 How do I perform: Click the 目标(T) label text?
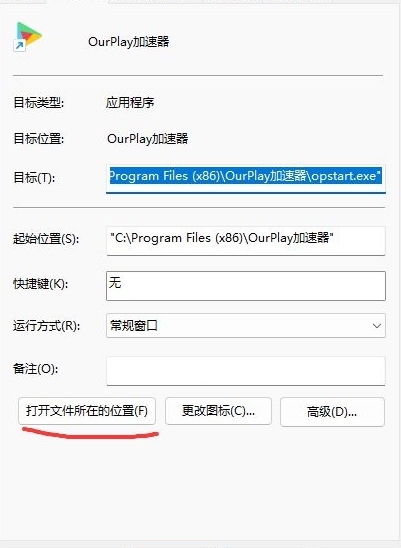point(34,178)
